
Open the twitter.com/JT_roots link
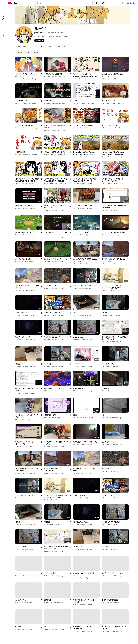[x=54, y=36]
